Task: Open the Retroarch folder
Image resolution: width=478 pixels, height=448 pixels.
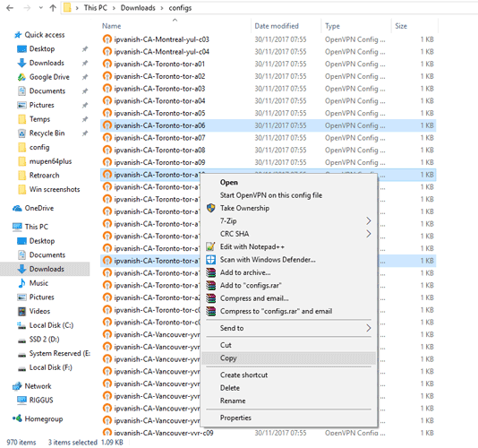Action: 44,176
